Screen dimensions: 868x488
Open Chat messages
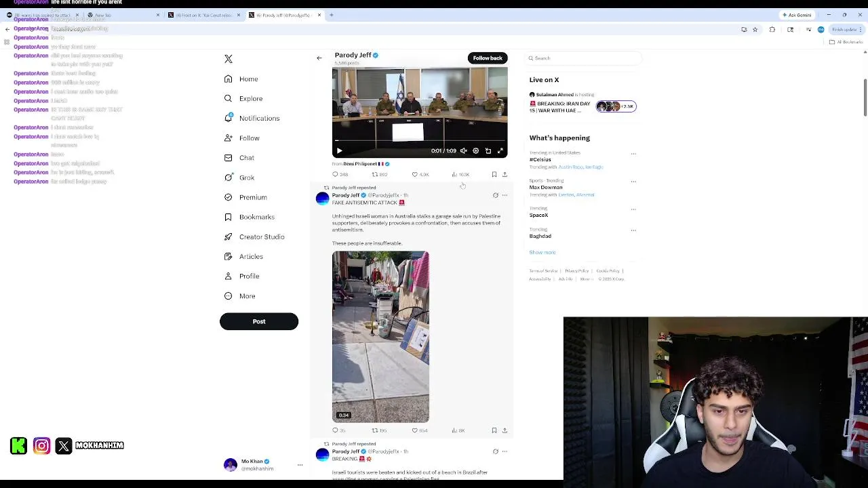[239, 157]
